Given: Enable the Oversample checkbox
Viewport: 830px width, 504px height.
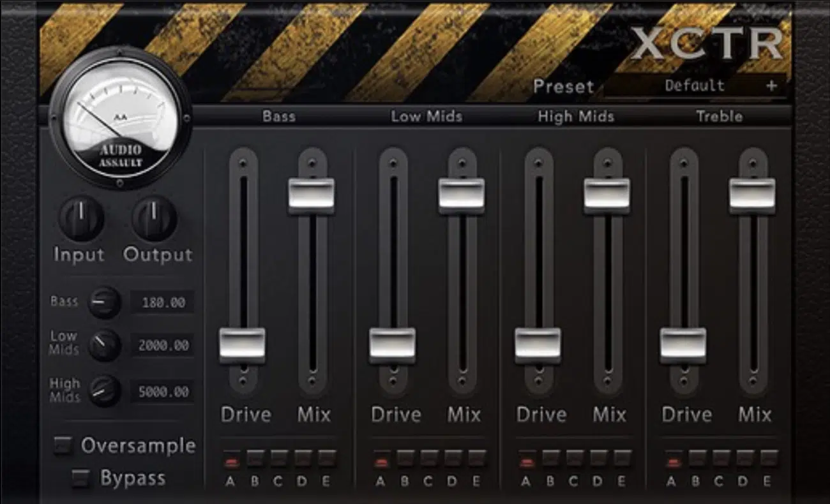Looking at the screenshot, I should [63, 446].
